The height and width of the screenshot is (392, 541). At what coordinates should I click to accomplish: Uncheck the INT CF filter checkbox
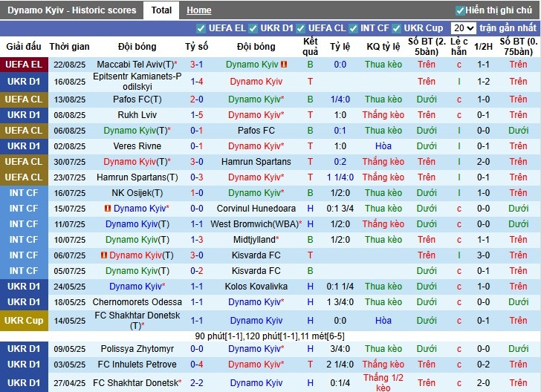pyautogui.click(x=353, y=28)
